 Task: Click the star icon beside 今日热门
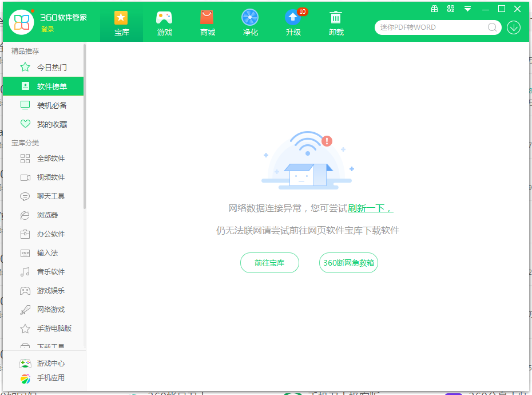click(x=25, y=67)
